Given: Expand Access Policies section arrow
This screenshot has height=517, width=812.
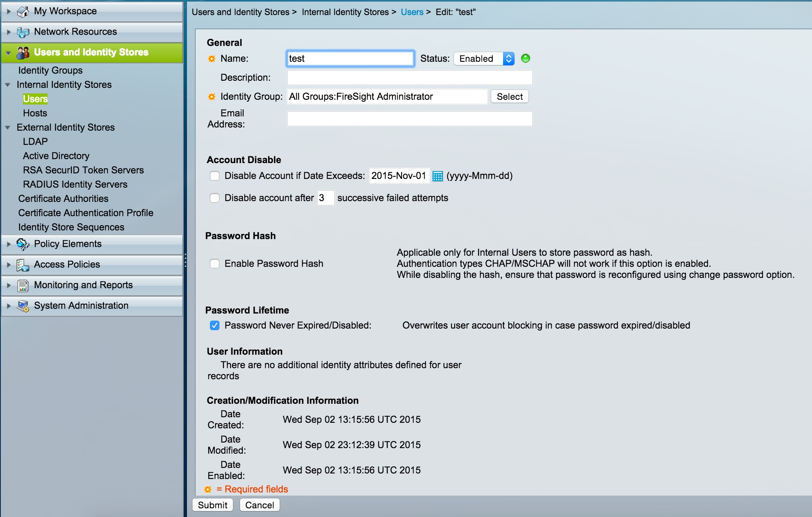Looking at the screenshot, I should (x=9, y=265).
